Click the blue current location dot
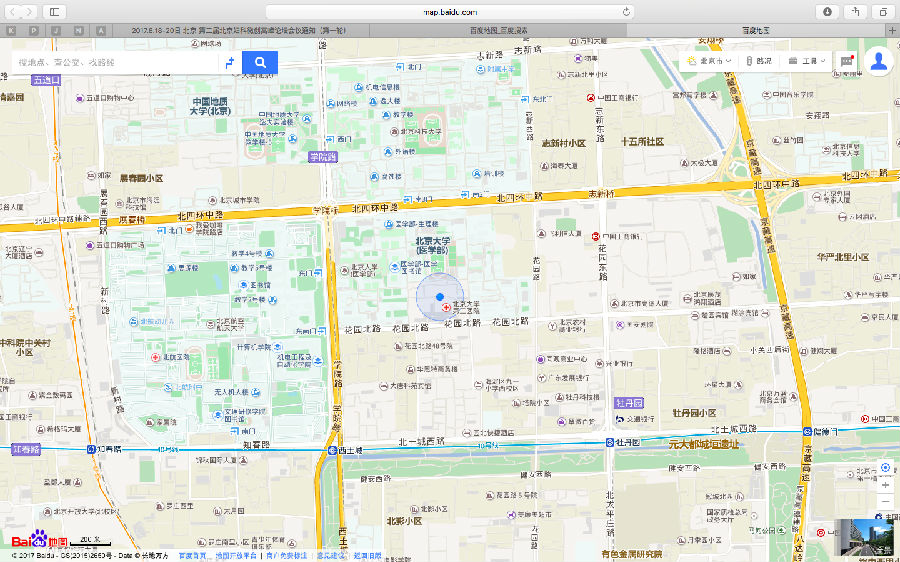Image resolution: width=900 pixels, height=562 pixels. (x=440, y=297)
